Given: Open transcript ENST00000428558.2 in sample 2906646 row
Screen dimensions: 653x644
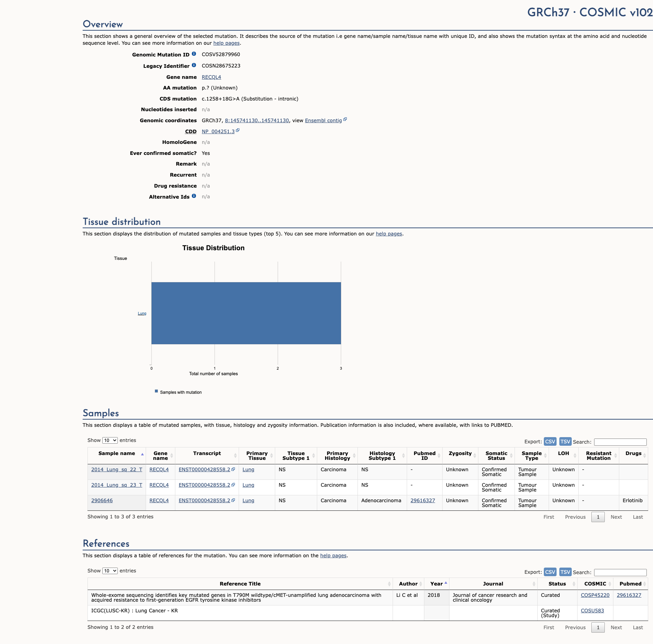Looking at the screenshot, I should [204, 500].
